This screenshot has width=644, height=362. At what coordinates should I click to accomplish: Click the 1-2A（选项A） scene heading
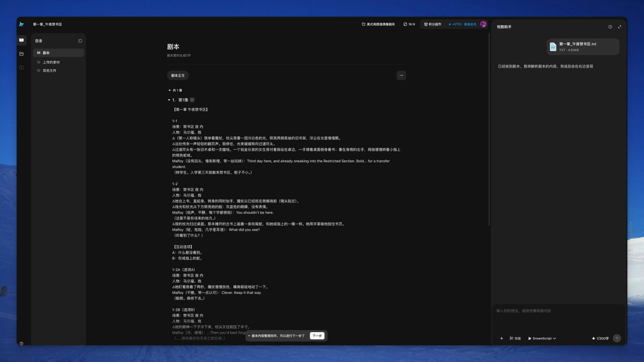[x=184, y=270]
